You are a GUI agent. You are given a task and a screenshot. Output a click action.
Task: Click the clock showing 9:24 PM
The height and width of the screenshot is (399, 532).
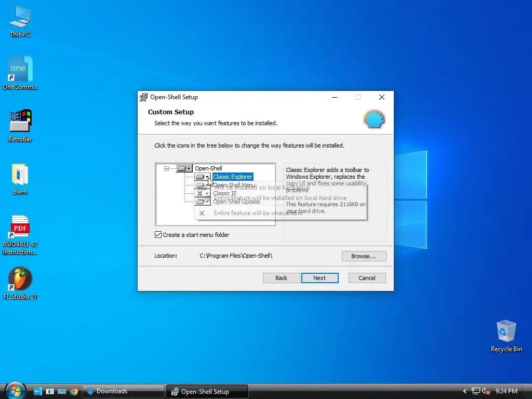coord(506,391)
